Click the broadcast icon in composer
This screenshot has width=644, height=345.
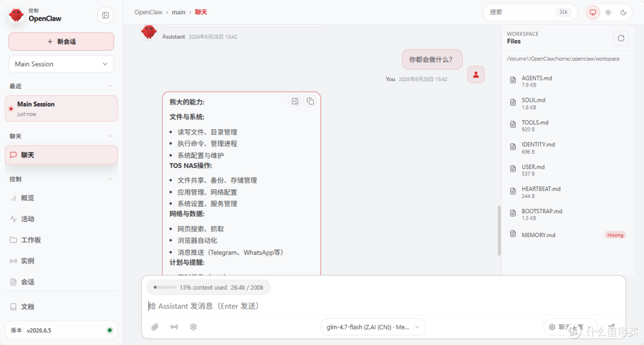[x=174, y=327]
